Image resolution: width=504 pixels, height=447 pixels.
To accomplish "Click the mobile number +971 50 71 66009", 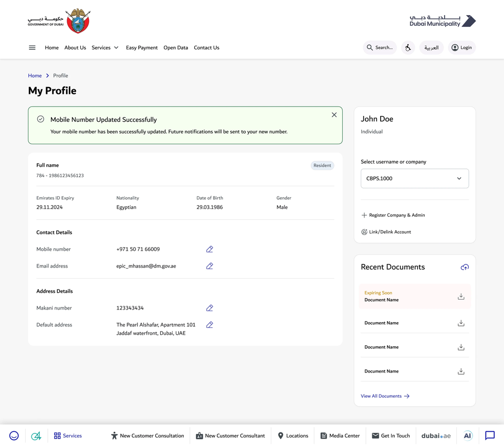I will click(x=138, y=249).
